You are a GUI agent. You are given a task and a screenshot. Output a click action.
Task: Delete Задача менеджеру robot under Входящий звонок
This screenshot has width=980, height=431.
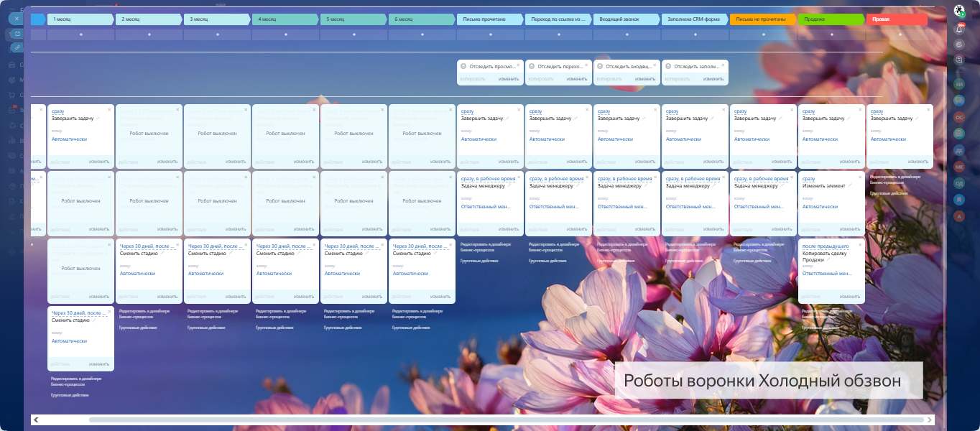click(655, 176)
